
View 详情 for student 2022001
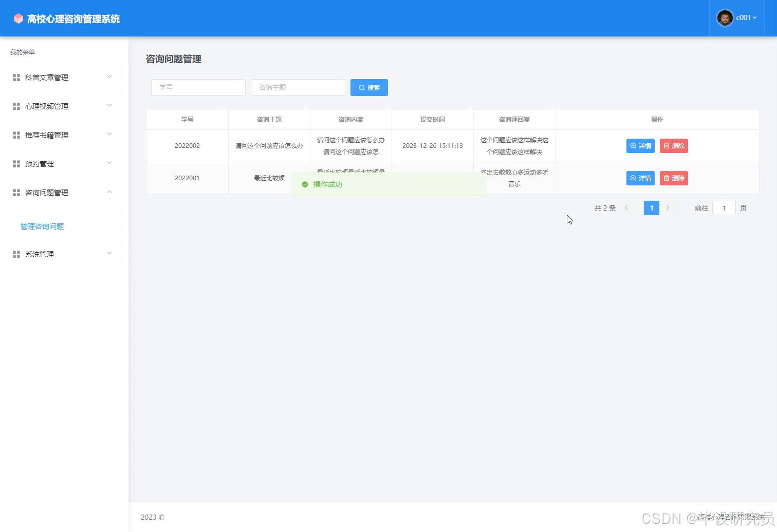click(x=640, y=178)
